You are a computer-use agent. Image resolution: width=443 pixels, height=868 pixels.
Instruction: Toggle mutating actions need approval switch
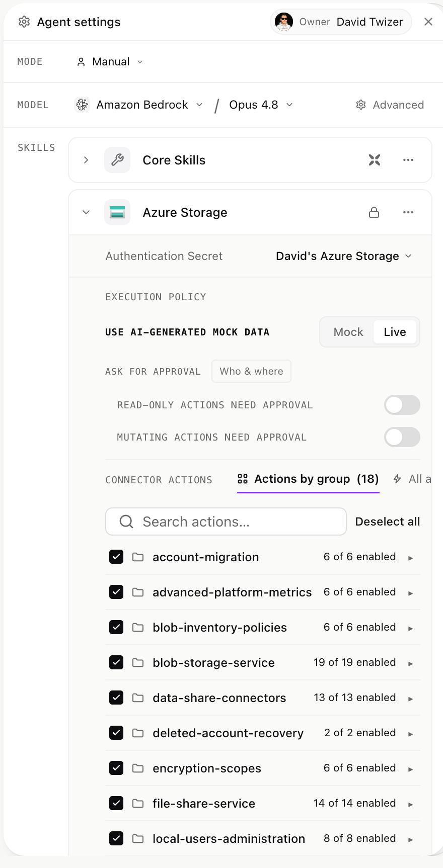pos(402,437)
